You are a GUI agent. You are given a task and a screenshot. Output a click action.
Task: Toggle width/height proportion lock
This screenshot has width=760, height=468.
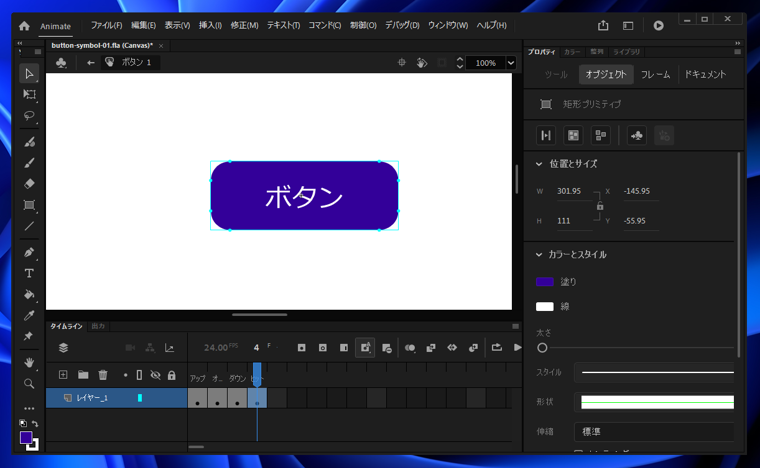tap(600, 206)
